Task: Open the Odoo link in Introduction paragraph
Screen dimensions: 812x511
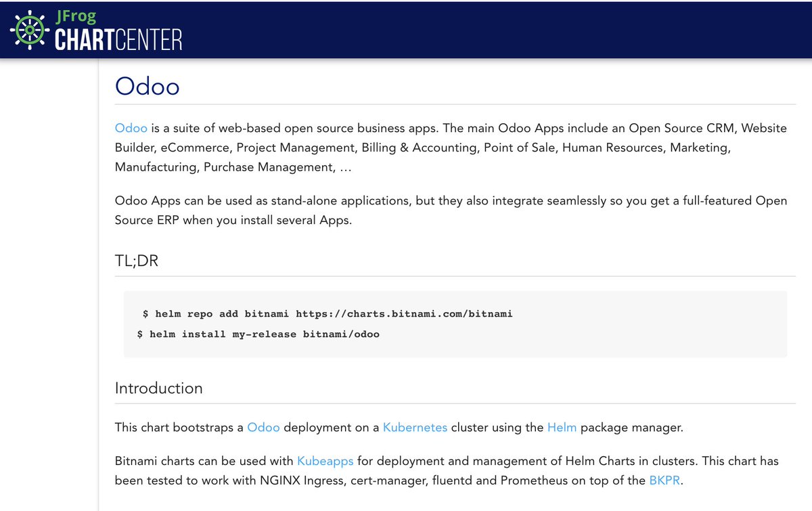Action: click(x=263, y=427)
